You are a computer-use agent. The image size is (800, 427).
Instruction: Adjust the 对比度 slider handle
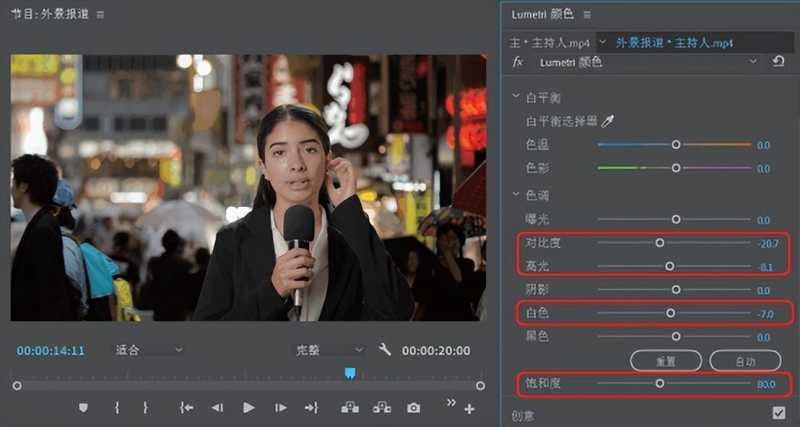click(660, 243)
